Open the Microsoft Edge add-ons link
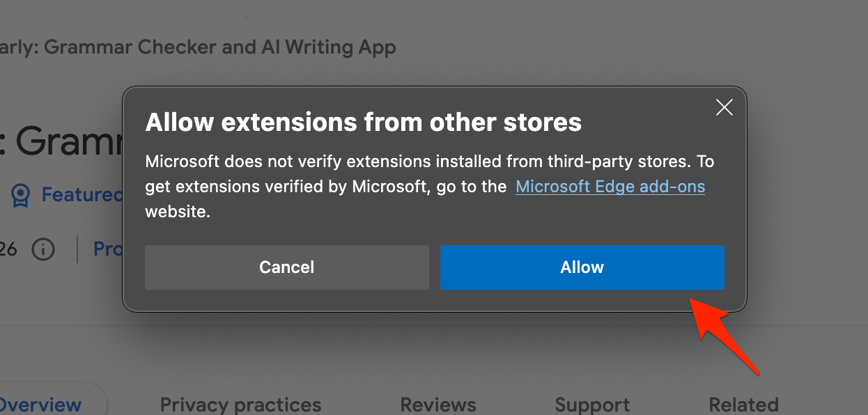The height and width of the screenshot is (415, 868). point(610,186)
